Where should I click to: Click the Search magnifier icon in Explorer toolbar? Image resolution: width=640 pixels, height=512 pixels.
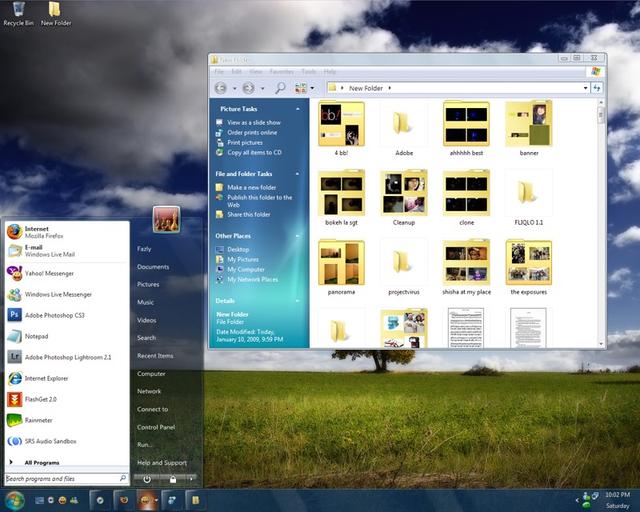[x=279, y=88]
